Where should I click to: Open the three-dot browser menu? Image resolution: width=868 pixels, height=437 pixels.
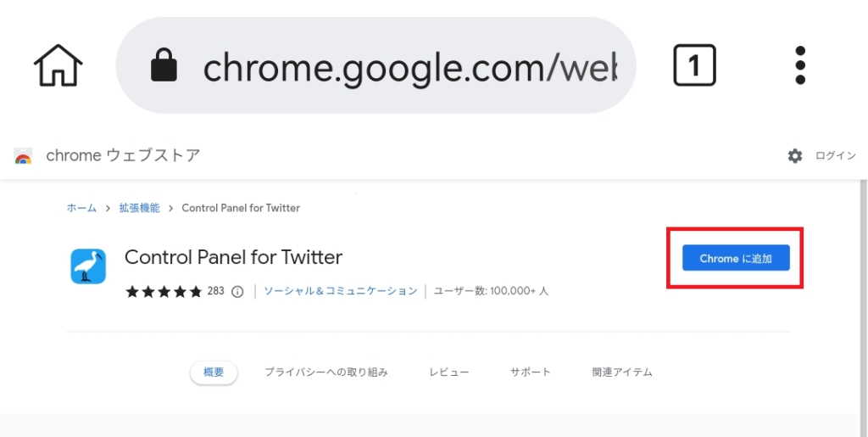tap(800, 65)
